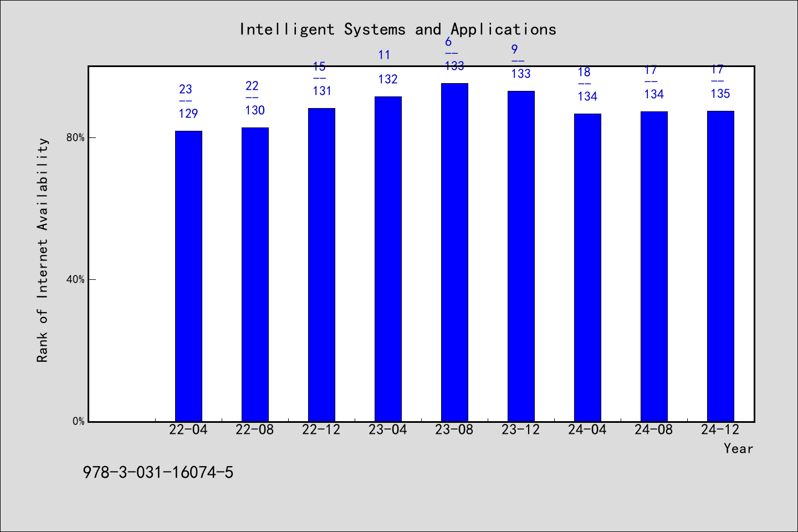
Task: Click the 24-12 x-axis label
Action: 720,429
